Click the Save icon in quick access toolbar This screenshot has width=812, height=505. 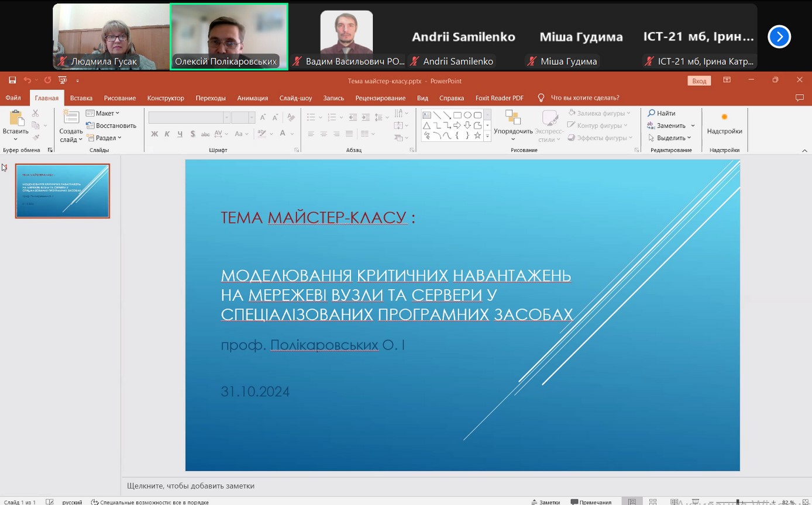[12, 80]
